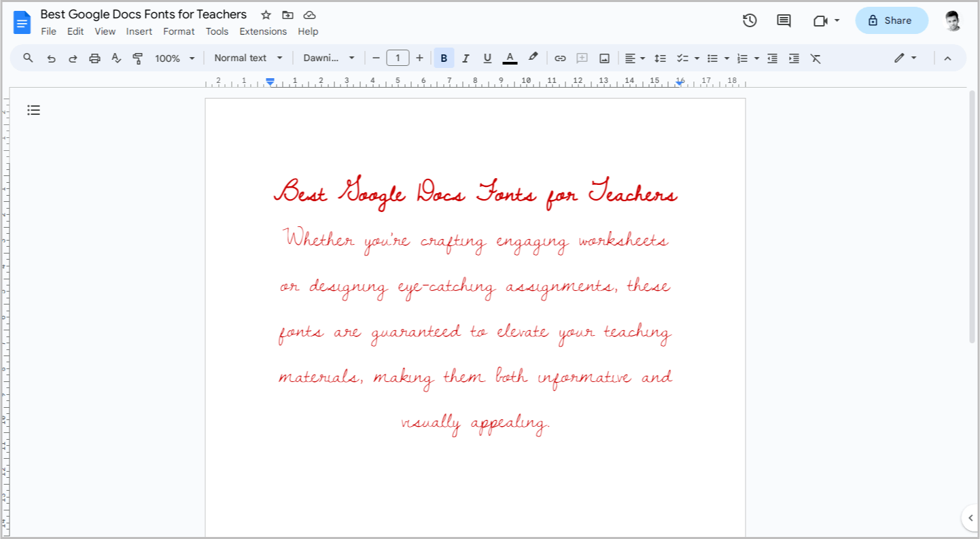Add a comment using the toolbar icon

[582, 58]
